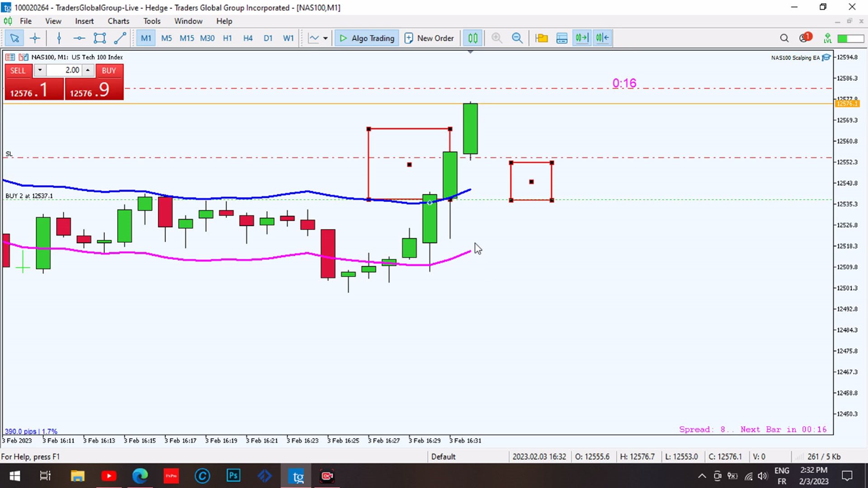The height and width of the screenshot is (488, 868).
Task: Toggle candlestick chart mode icon
Action: pyautogui.click(x=472, y=38)
